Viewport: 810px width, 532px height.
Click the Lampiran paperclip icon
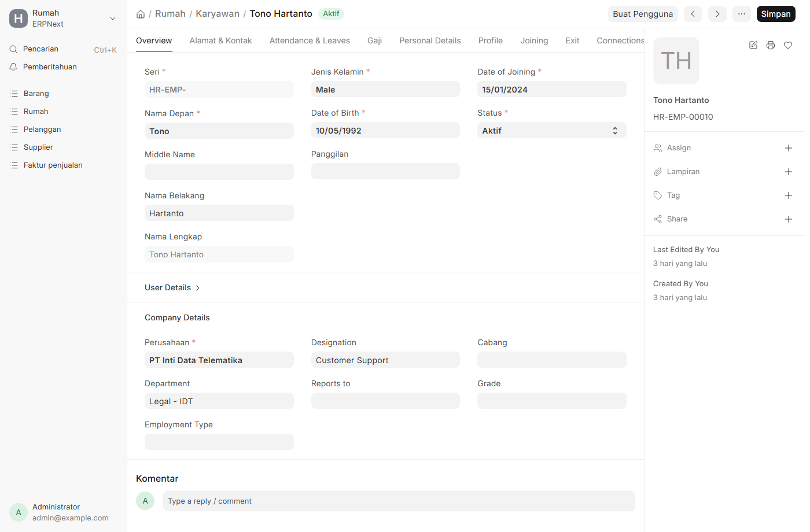pos(658,172)
